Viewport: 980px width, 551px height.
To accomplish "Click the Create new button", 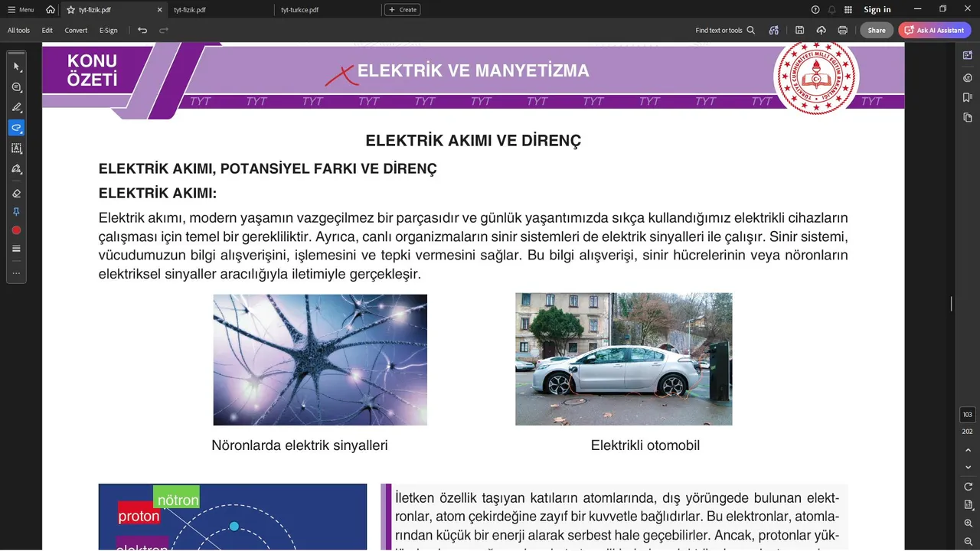I will (x=403, y=10).
